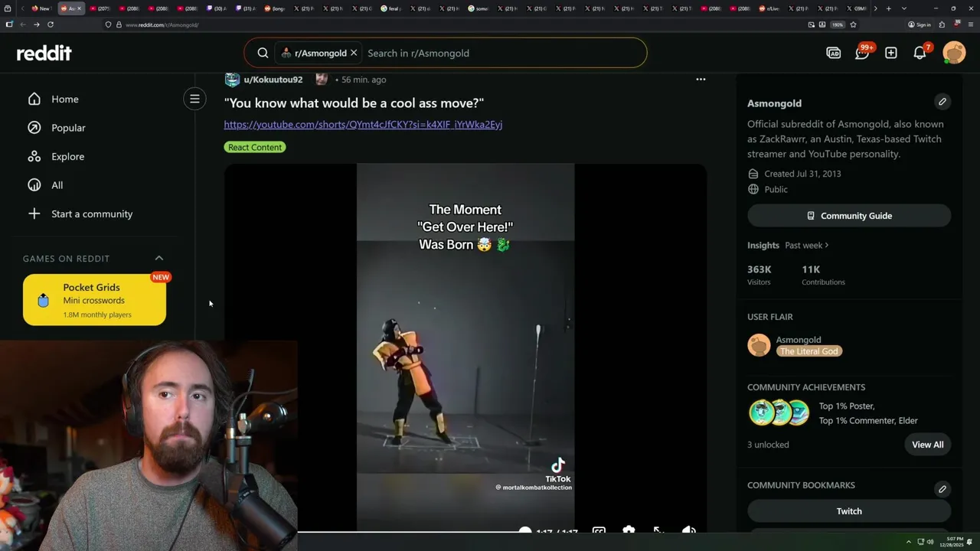Screen dimensions: 980x551
Task: Open the chat messages icon
Action: pos(862,53)
